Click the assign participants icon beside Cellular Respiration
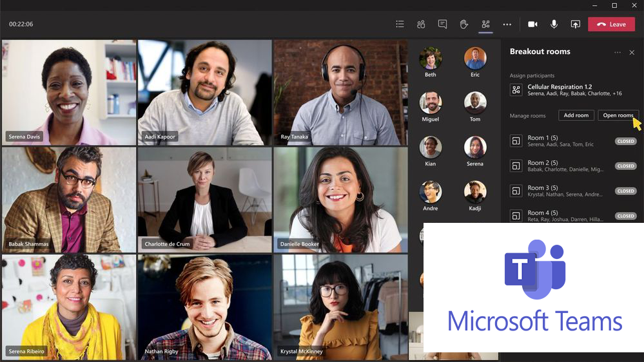Image resolution: width=644 pixels, height=362 pixels. 516,90
